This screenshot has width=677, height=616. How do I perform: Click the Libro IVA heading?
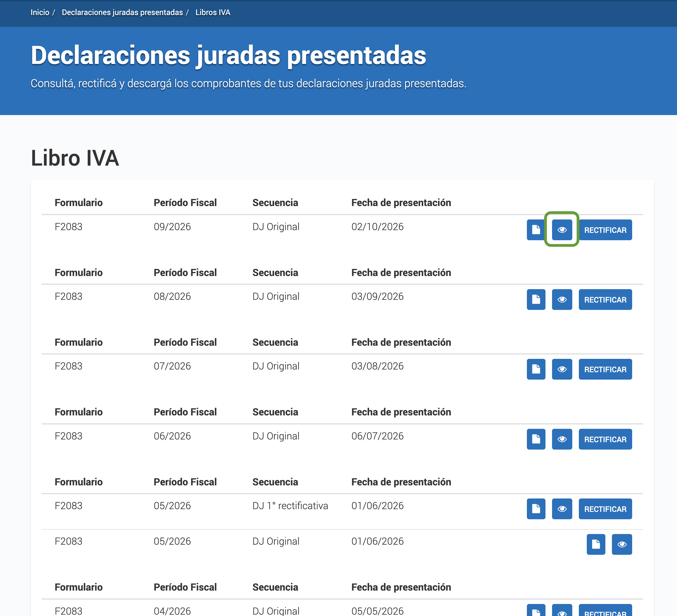coord(75,158)
